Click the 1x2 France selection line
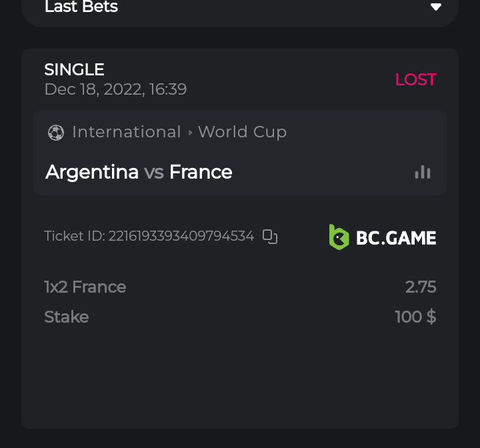 (85, 287)
